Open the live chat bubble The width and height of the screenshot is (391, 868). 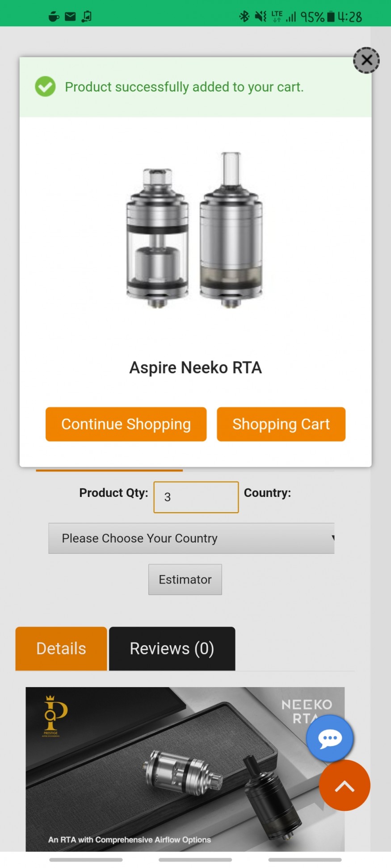pos(330,738)
